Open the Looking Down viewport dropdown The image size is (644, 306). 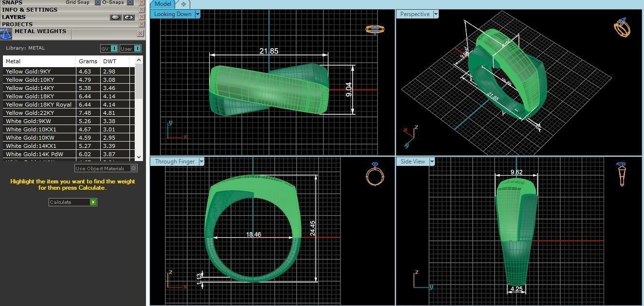tap(197, 14)
